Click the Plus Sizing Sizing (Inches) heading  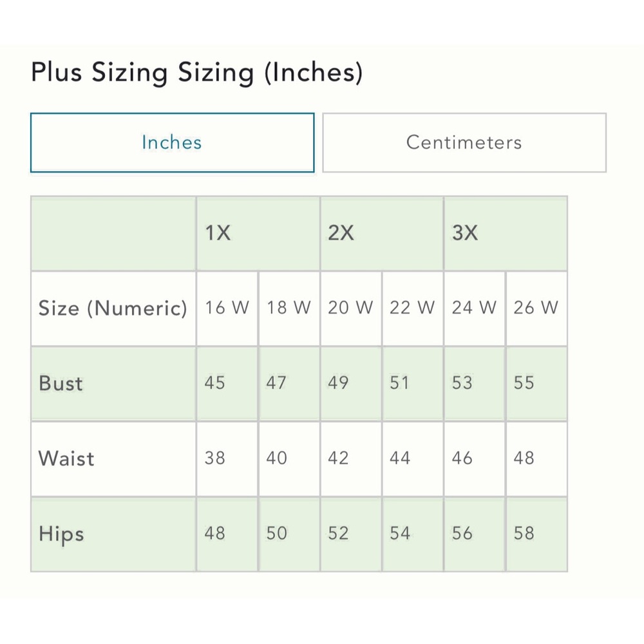pos(196,72)
